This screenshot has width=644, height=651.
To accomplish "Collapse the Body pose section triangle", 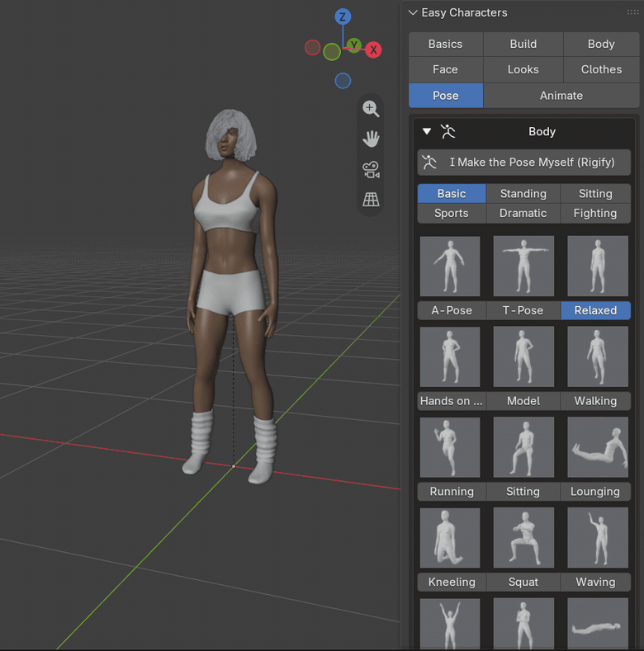I will (427, 132).
